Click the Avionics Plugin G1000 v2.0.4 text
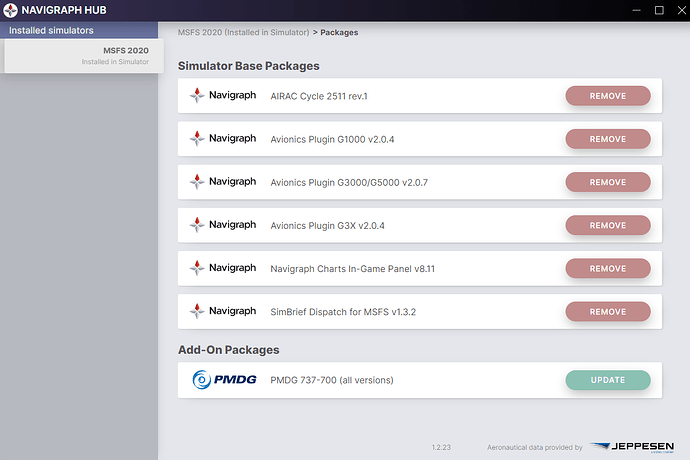Image resolution: width=690 pixels, height=460 pixels. [332, 139]
